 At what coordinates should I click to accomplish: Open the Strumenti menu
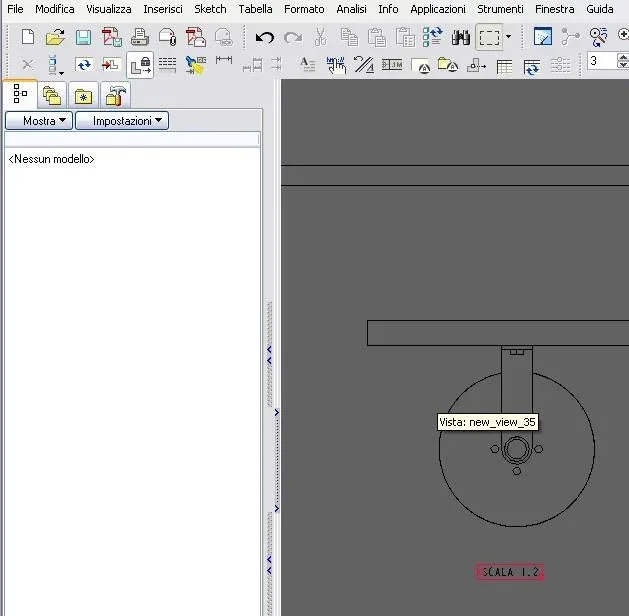tap(500, 9)
